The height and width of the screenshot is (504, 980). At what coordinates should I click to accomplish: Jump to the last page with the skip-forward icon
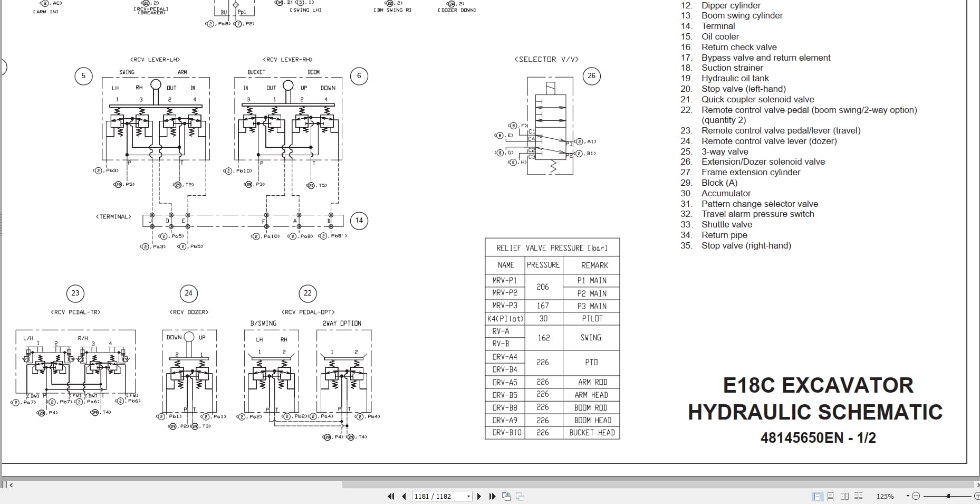[492, 496]
